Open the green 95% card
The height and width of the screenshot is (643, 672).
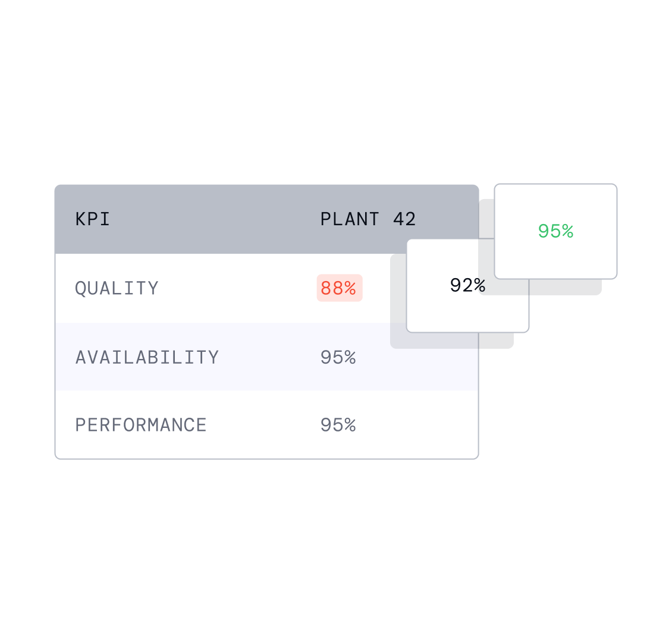(555, 231)
